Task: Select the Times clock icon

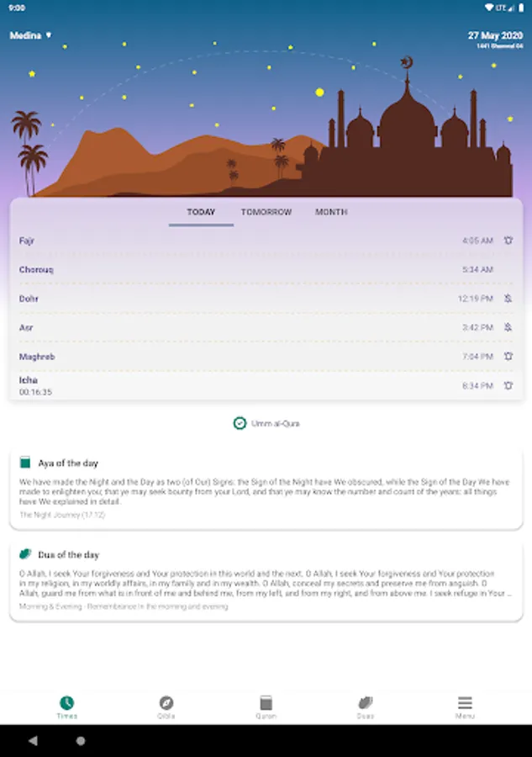Action: 66,702
